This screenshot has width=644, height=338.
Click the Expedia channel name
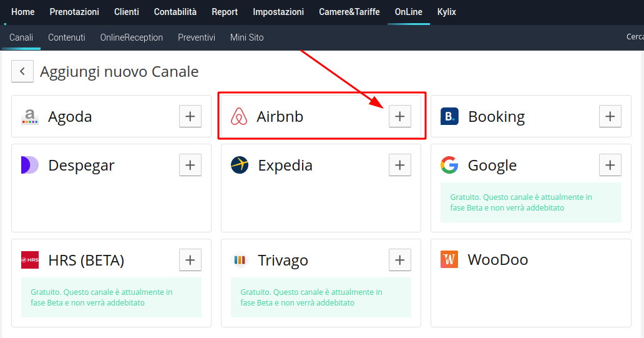[285, 166]
